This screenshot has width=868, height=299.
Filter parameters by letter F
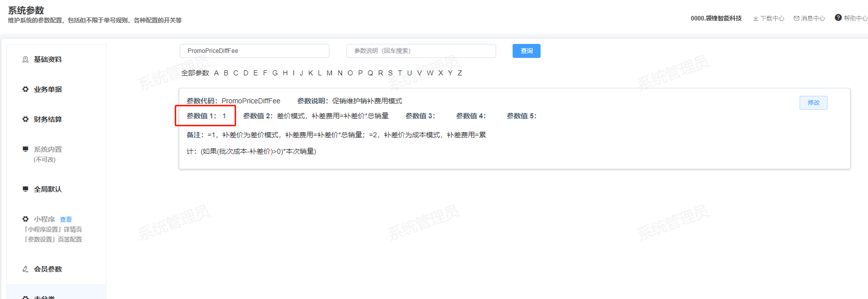(x=265, y=73)
